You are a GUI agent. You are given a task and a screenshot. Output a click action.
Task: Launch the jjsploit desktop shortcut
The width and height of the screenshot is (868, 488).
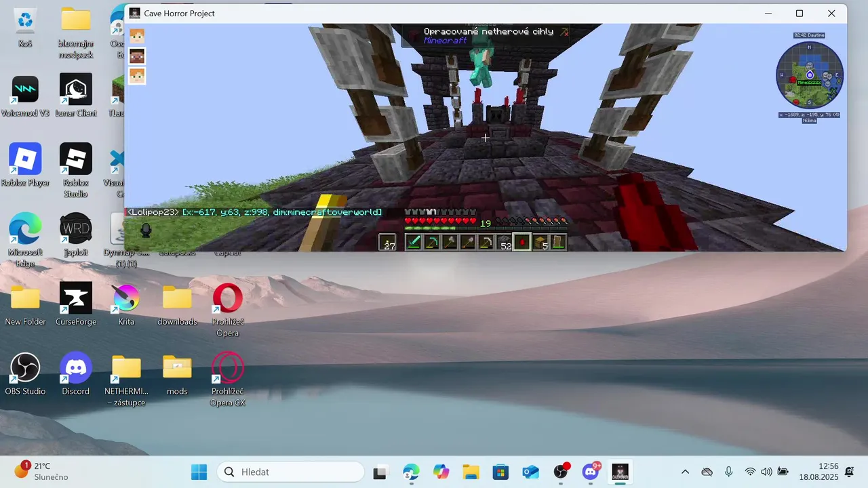76,235
